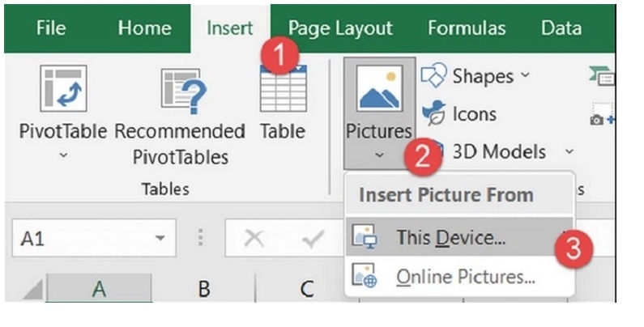Image resolution: width=644 pixels, height=327 pixels.
Task: Select column A header
Action: click(99, 289)
